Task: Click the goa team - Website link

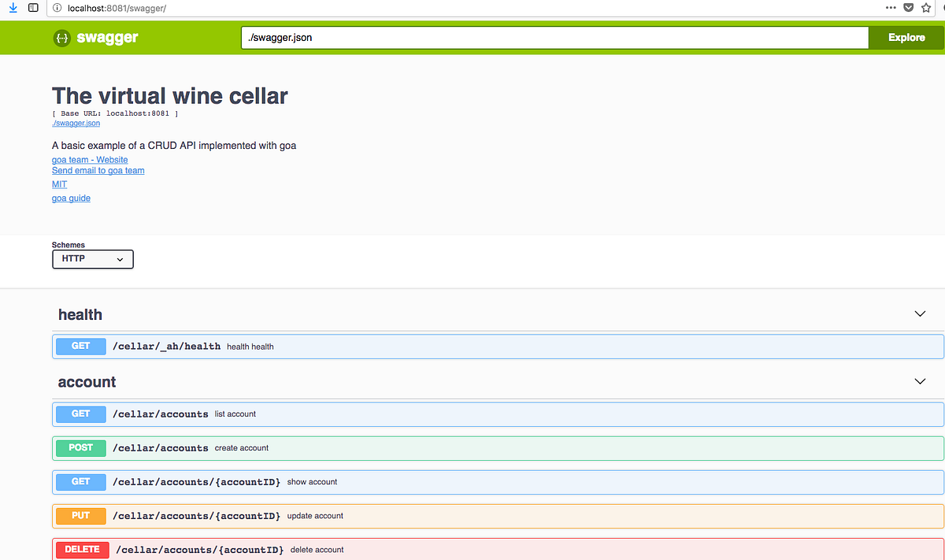Action: [x=90, y=159]
